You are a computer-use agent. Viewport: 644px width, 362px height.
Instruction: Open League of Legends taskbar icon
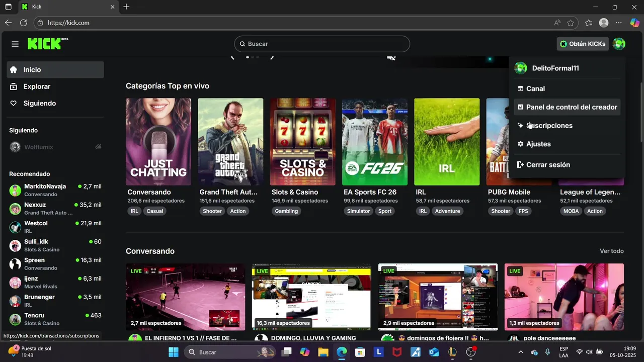(452, 352)
